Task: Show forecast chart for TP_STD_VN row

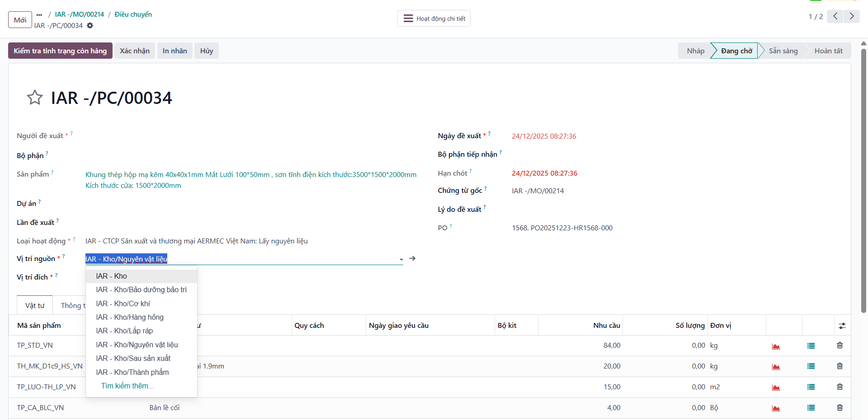Action: (776, 346)
